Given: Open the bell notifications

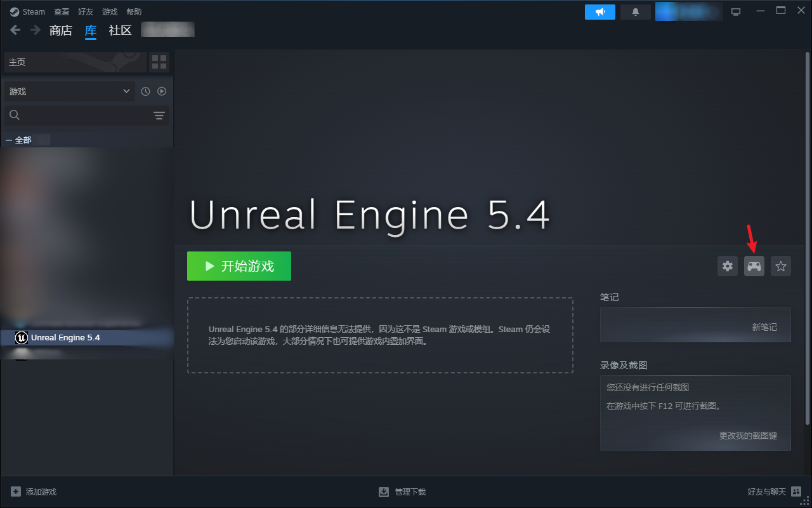Looking at the screenshot, I should pyautogui.click(x=636, y=11).
